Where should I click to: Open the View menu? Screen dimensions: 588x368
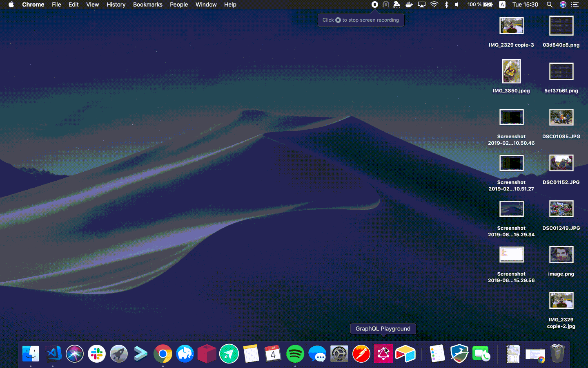[x=92, y=4]
